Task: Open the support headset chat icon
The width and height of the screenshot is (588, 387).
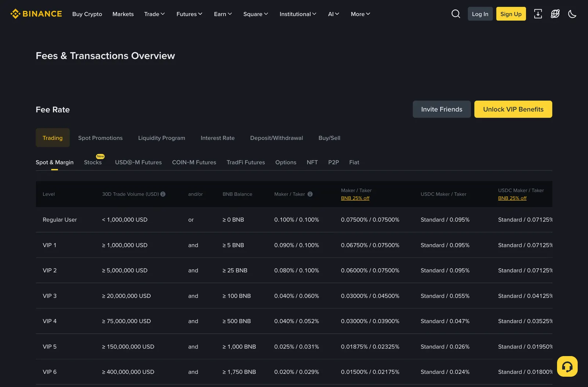Action: (x=567, y=366)
